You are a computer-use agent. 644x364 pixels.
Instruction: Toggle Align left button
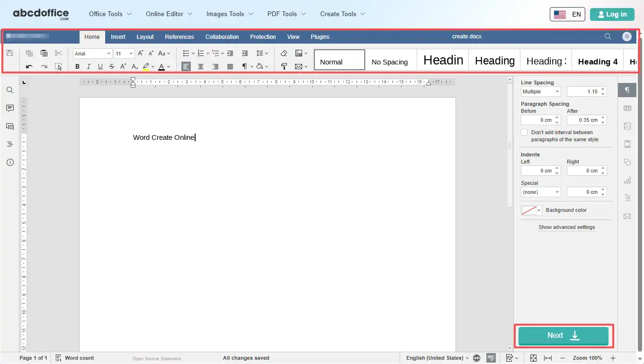click(186, 66)
